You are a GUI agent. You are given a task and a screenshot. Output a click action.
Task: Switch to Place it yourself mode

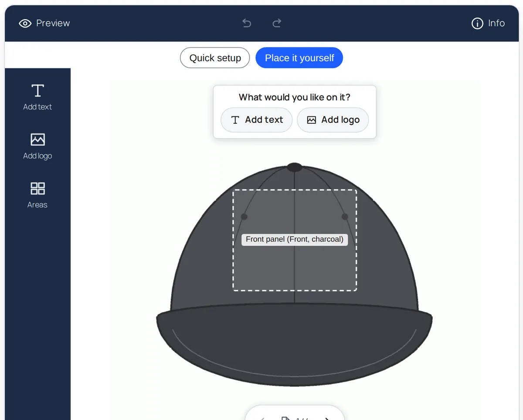click(299, 58)
